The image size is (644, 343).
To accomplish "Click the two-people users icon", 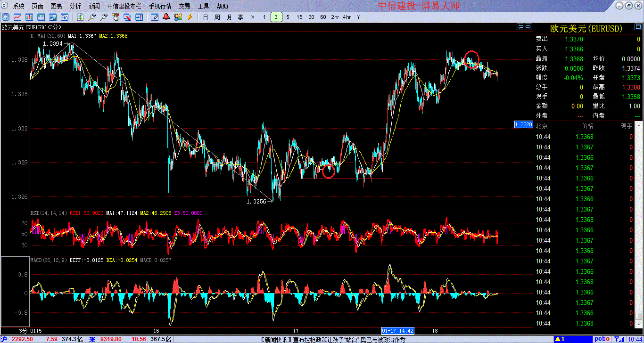I will click(x=178, y=17).
